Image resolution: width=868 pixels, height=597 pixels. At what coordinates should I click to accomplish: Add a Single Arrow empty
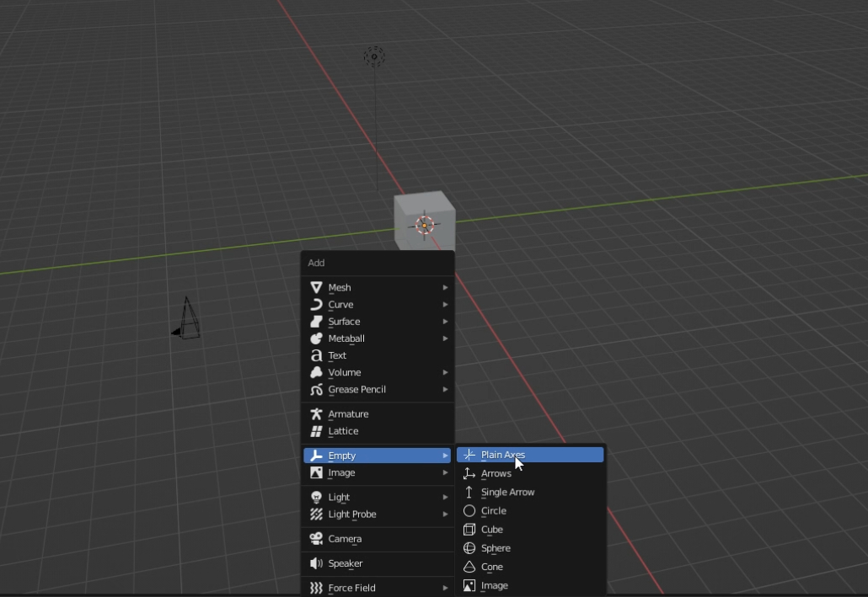(x=530, y=492)
